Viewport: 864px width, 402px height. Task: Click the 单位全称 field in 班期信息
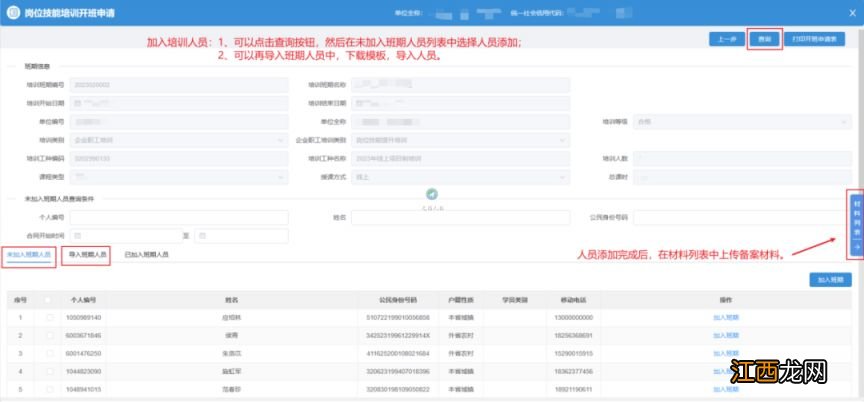461,122
